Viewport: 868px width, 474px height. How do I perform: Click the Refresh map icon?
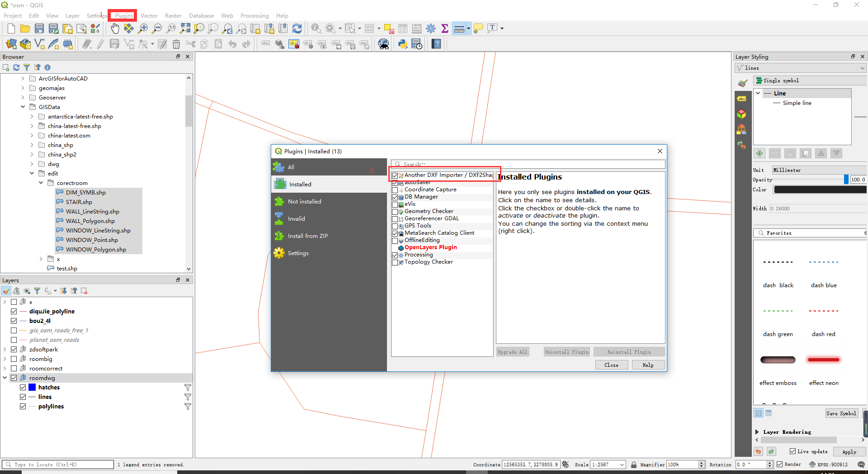297,29
